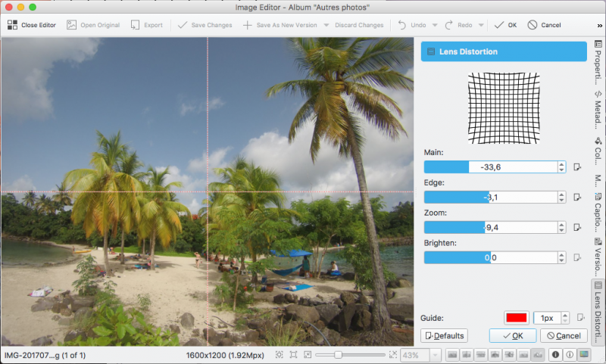
Task: Reset guide width to default icon
Action: coord(580,318)
